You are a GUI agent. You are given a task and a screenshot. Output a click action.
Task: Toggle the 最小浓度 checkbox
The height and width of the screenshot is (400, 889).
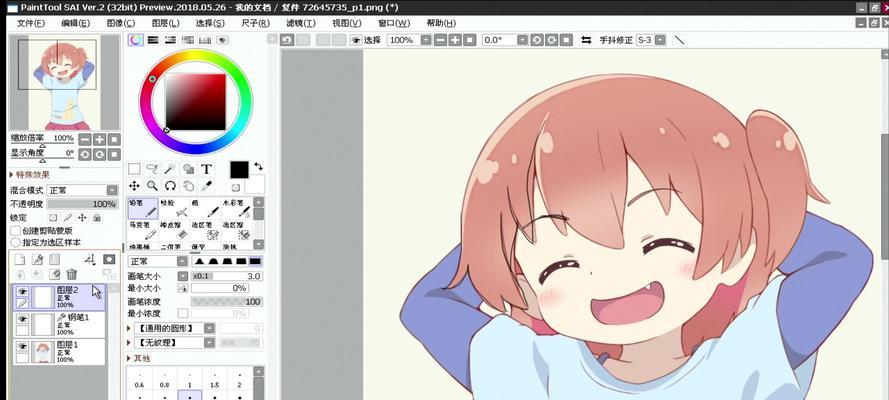point(183,313)
